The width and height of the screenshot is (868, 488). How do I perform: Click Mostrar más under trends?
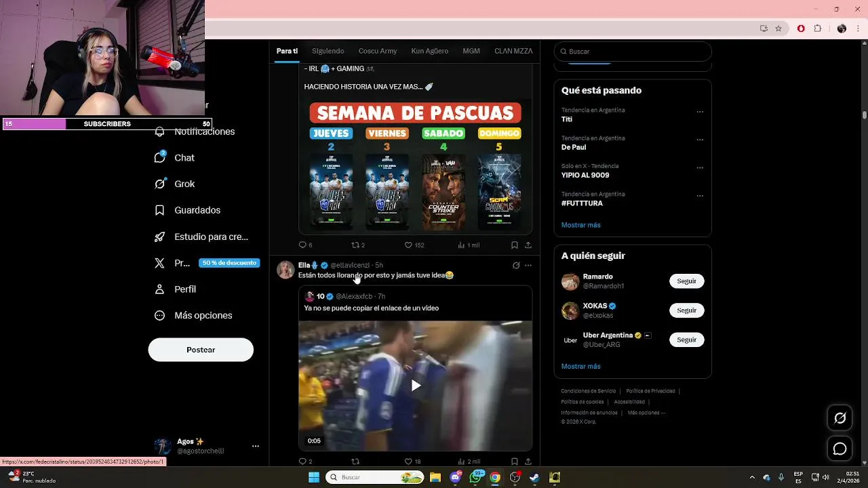tap(580, 225)
